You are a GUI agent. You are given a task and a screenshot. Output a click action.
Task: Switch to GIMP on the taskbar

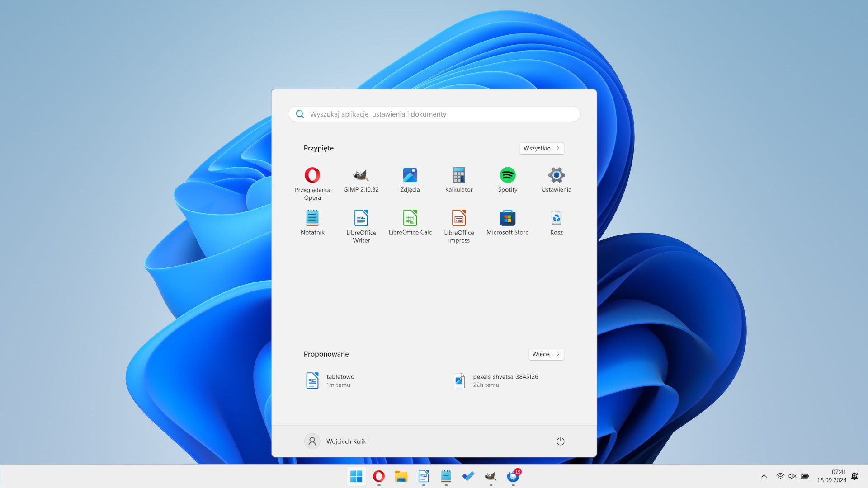click(491, 476)
